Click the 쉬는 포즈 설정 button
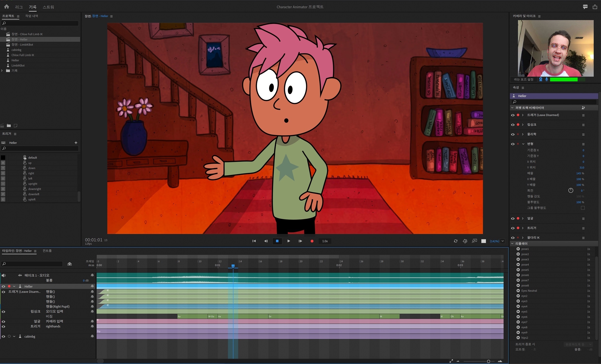Image resolution: width=601 pixels, height=364 pixels. coord(523,80)
